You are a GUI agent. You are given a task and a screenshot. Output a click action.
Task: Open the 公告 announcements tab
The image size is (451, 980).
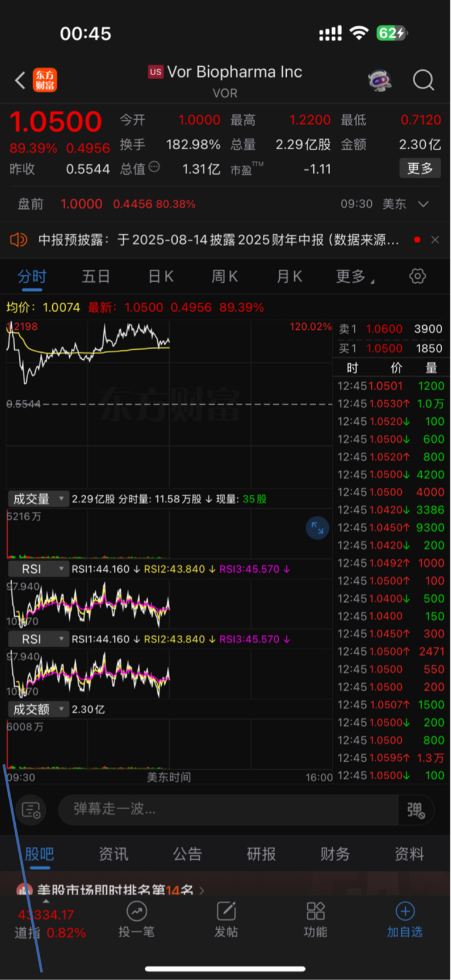[187, 854]
